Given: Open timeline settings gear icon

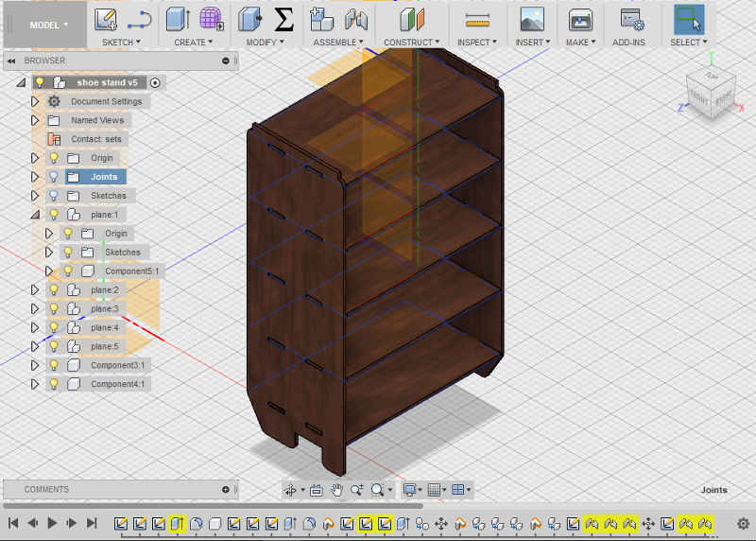Looking at the screenshot, I should tap(743, 524).
